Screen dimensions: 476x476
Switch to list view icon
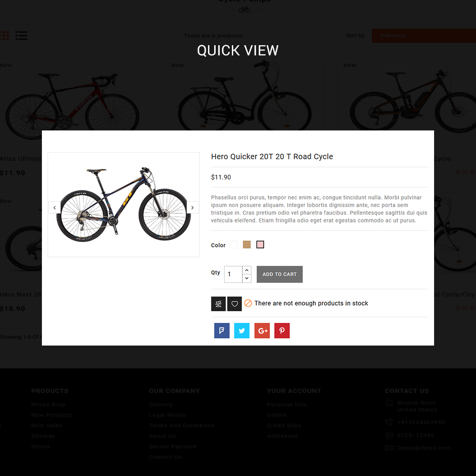pyautogui.click(x=21, y=36)
